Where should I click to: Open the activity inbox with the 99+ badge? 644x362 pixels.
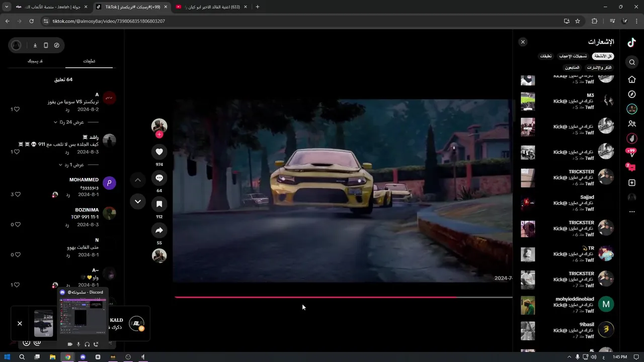pos(631,153)
